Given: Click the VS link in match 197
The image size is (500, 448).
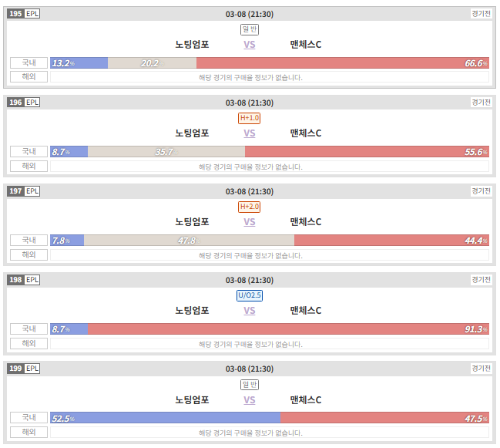Looking at the screenshot, I should 250,222.
